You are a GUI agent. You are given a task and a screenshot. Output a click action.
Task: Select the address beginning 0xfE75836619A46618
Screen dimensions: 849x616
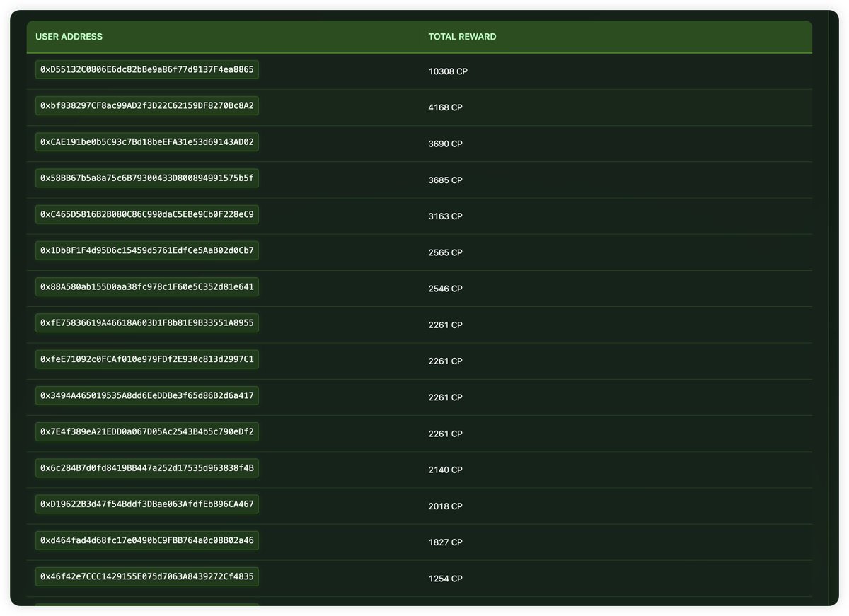coord(145,322)
